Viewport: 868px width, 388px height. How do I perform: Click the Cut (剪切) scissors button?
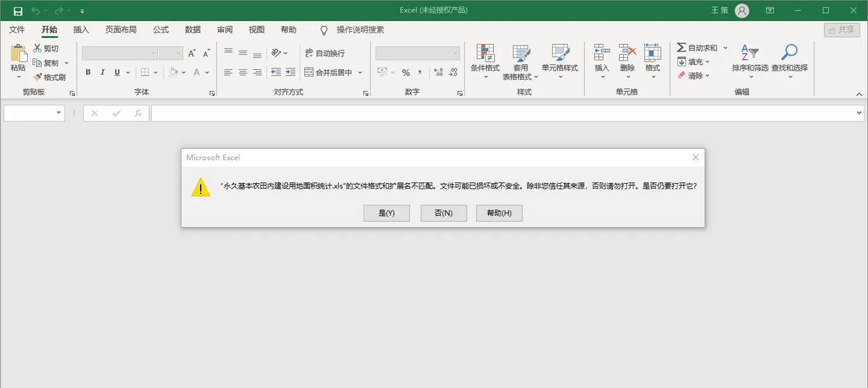46,49
